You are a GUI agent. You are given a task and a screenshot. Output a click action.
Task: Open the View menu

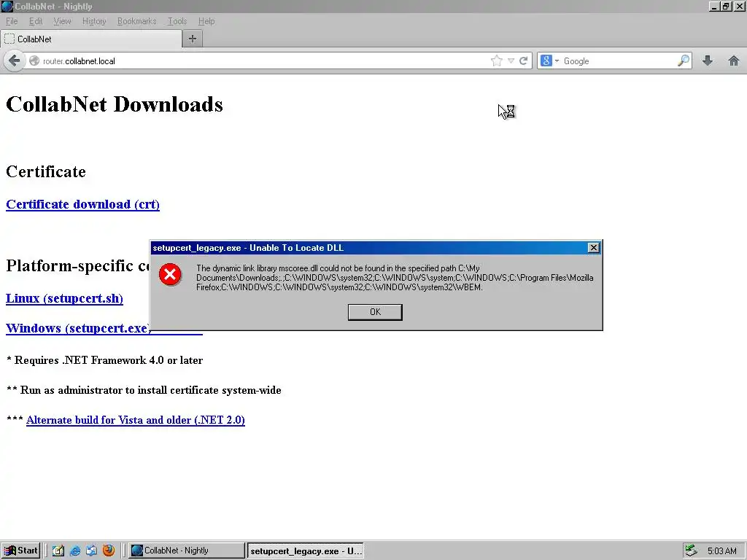(x=63, y=21)
